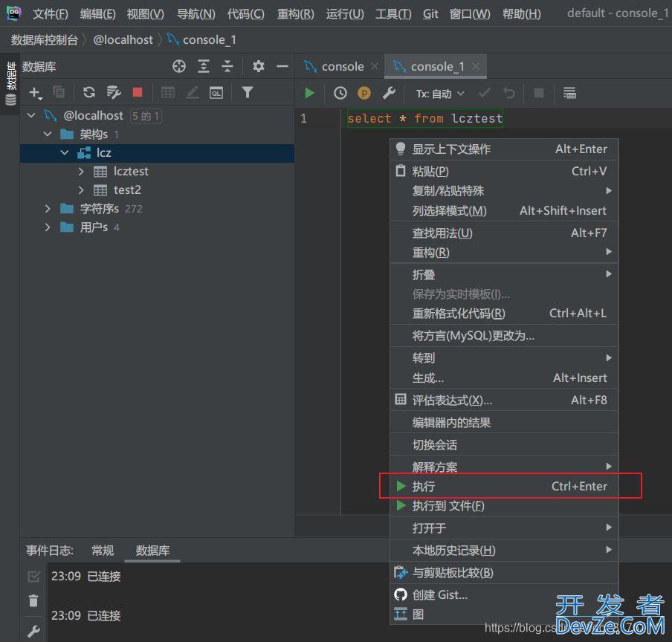This screenshot has width=672, height=642.
Task: Expand the lcztest table node
Action: [x=81, y=172]
